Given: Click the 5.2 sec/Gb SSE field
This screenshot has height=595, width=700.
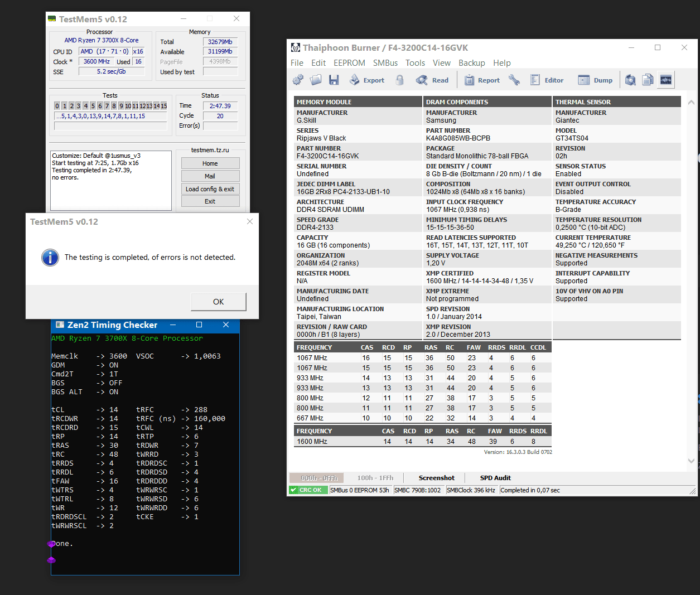Looking at the screenshot, I should tap(112, 71).
